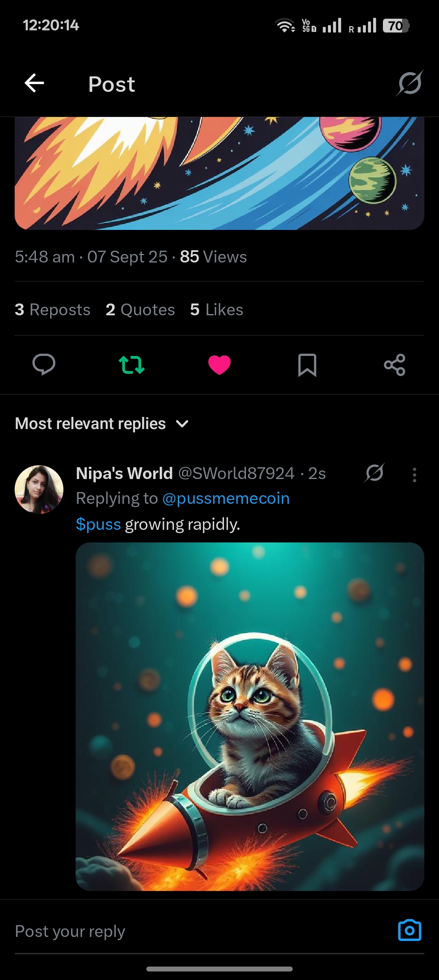The height and width of the screenshot is (980, 439).
Task: Tap the $puss cashtag link
Action: 98,525
